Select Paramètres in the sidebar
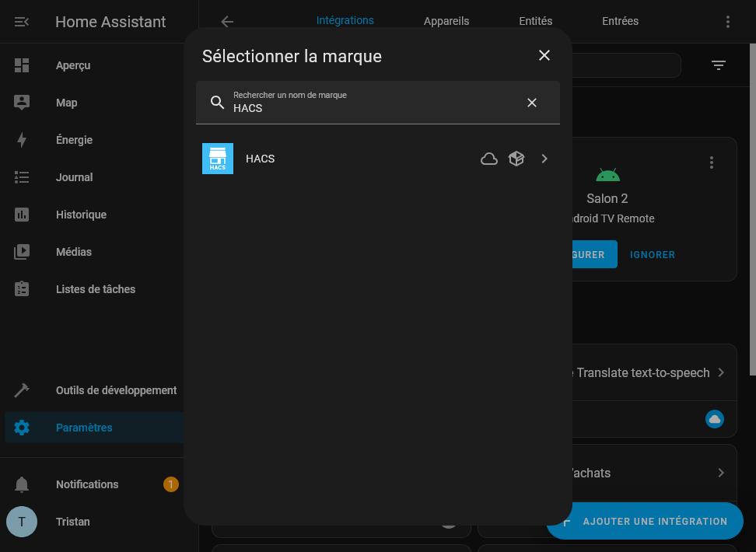756x552 pixels. [x=84, y=428]
